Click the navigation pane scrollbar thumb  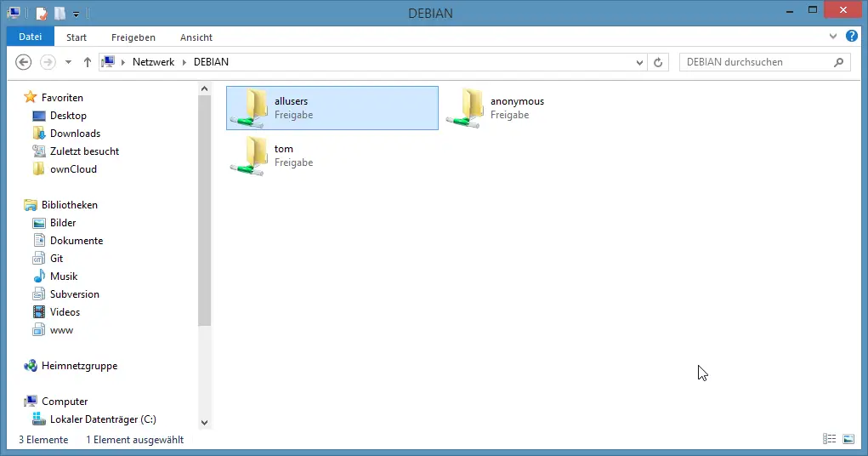click(x=204, y=210)
